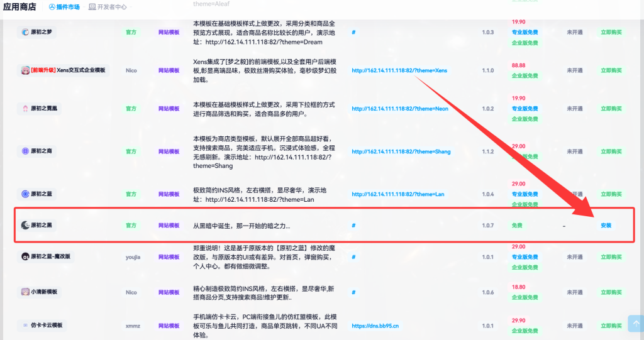Open the theme=Neon demo link

pos(399,109)
